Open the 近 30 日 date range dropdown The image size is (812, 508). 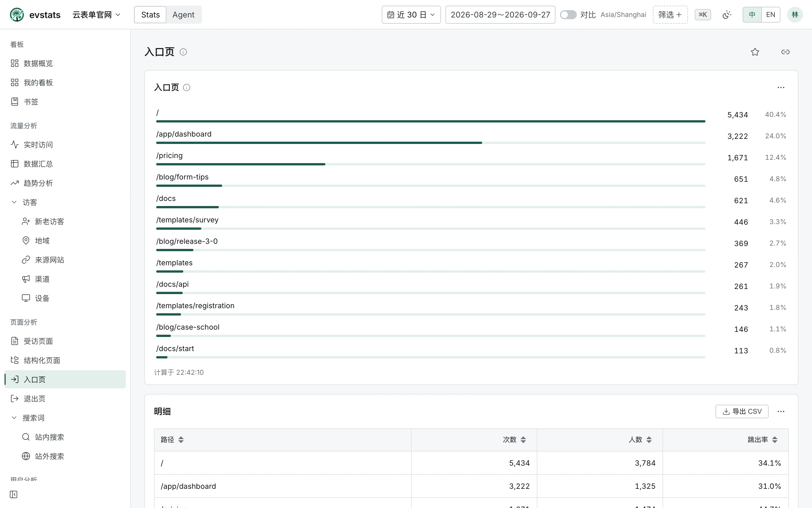pos(411,15)
